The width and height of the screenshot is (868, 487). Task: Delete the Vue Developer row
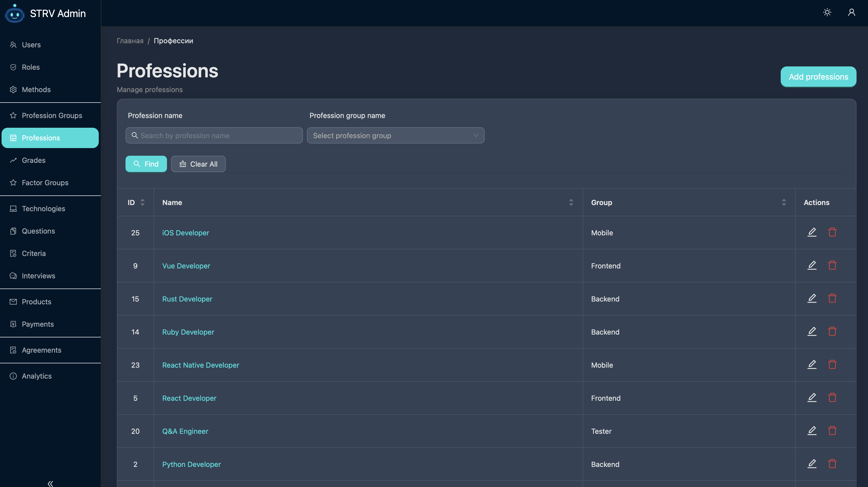coord(832,265)
